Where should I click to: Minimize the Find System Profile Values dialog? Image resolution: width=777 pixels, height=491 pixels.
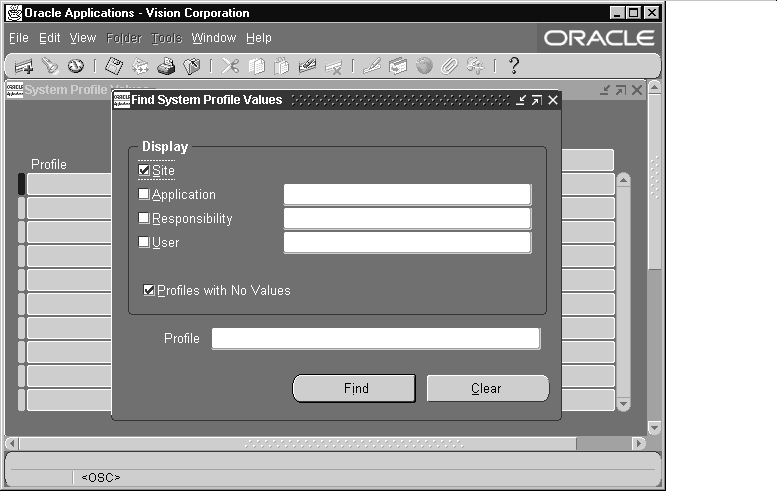point(520,101)
